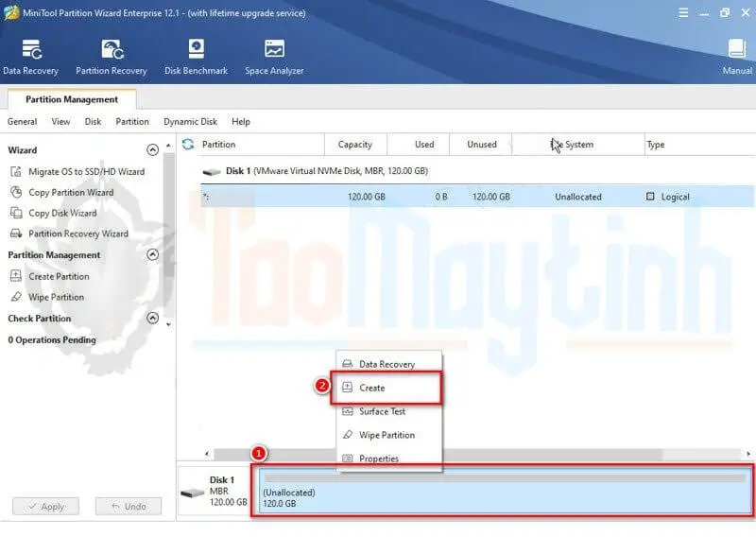Launch Partition Recovery from toolbar
Viewport: 756px width, 537px height.
click(112, 57)
